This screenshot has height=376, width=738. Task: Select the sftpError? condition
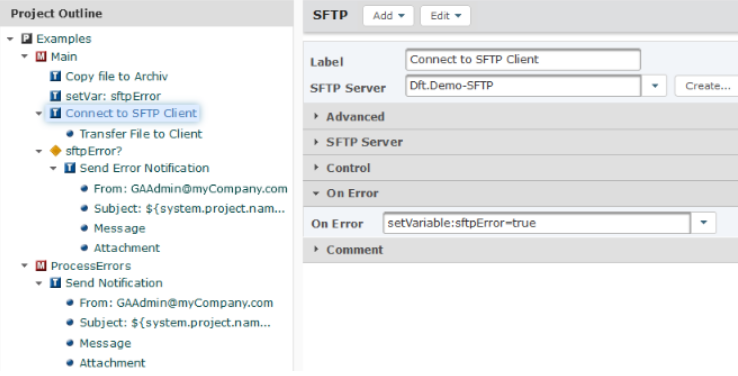point(94,151)
